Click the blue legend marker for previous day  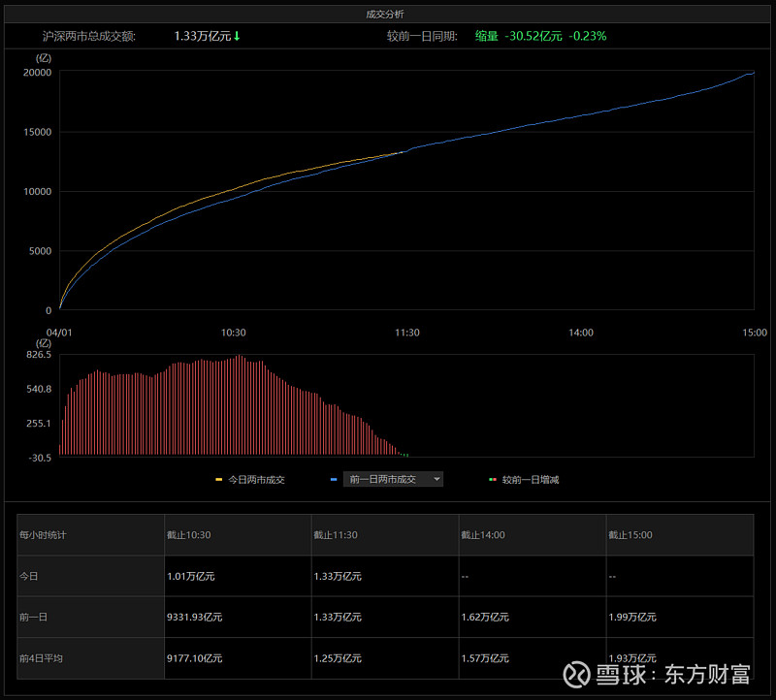click(334, 479)
